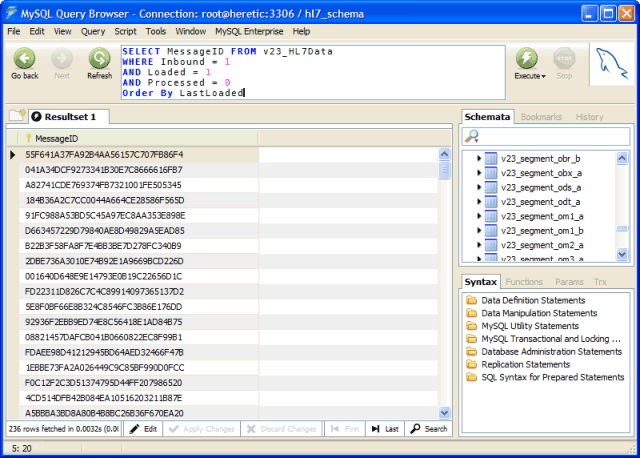The image size is (640, 458).
Task: Click the Edit button
Action: pos(143,429)
